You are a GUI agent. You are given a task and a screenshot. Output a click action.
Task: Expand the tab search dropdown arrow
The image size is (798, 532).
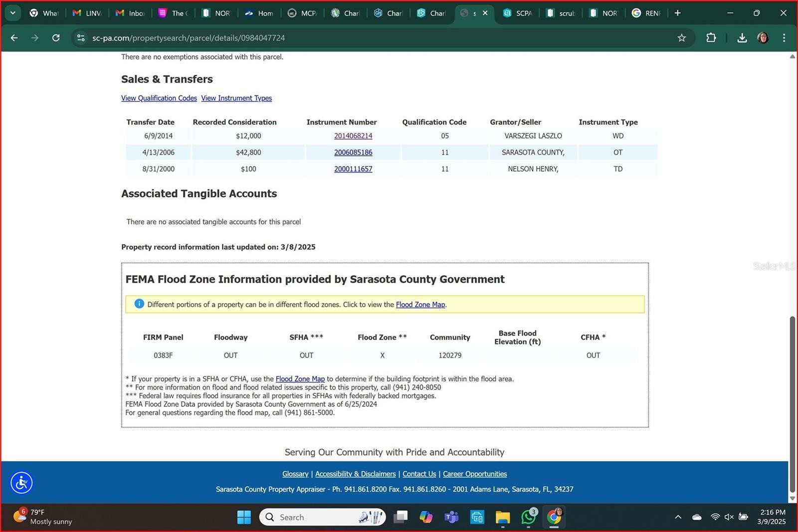13,13
